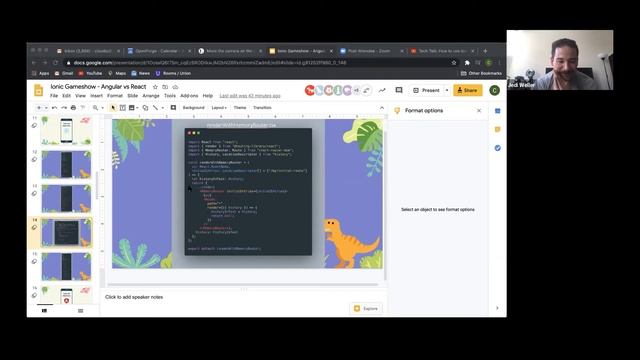Click the Background toolbar button
Screen dimensions: 640x360
click(x=193, y=108)
